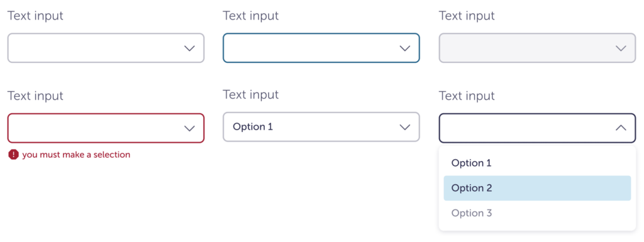
Task: Click the red error exclamation icon
Action: (14, 155)
